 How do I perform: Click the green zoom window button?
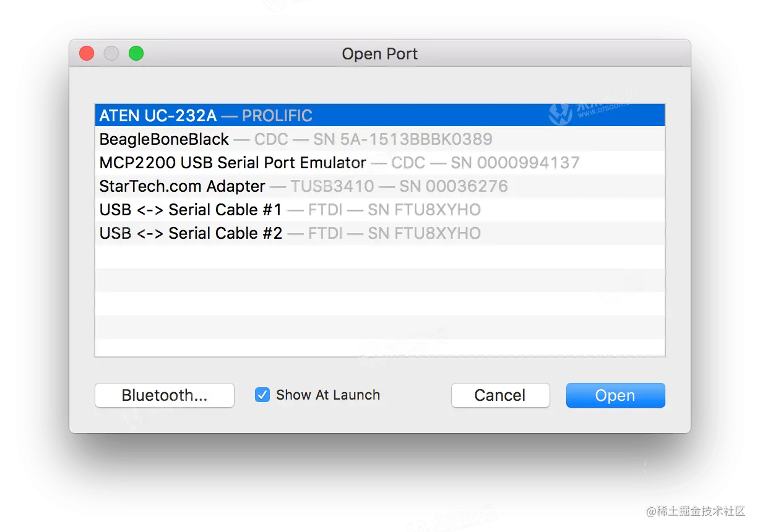point(136,54)
